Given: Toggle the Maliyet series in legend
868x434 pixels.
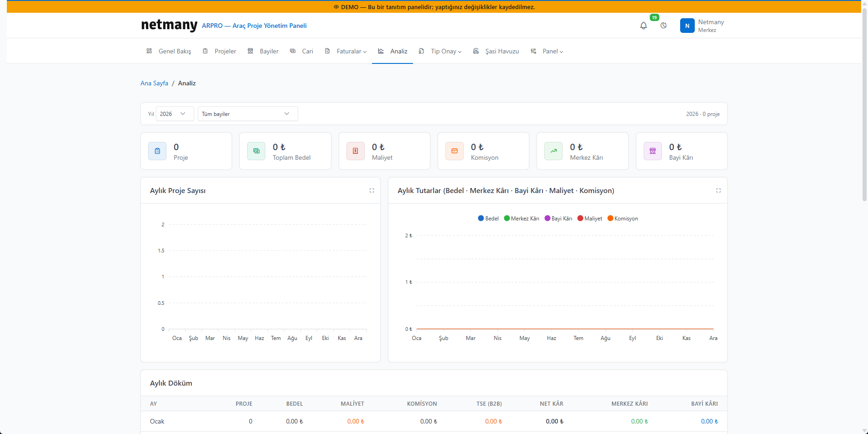Looking at the screenshot, I should pyautogui.click(x=589, y=219).
